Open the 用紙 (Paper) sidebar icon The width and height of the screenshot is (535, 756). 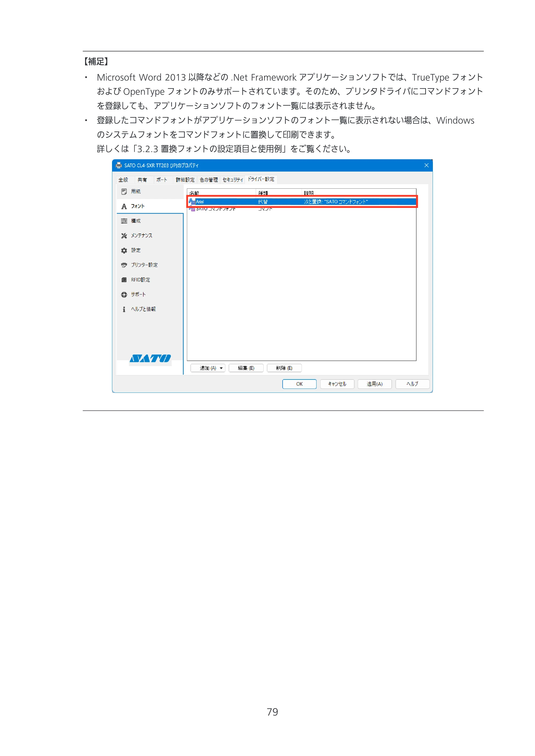(x=124, y=192)
